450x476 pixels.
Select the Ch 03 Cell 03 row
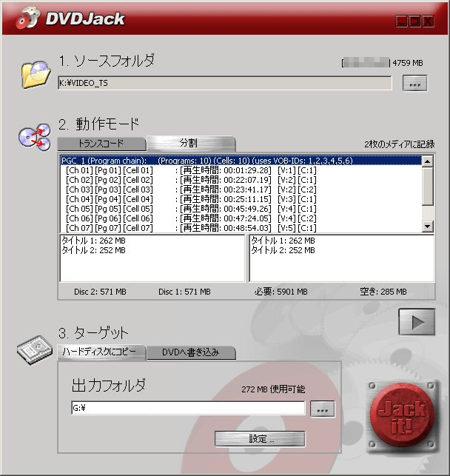241,190
